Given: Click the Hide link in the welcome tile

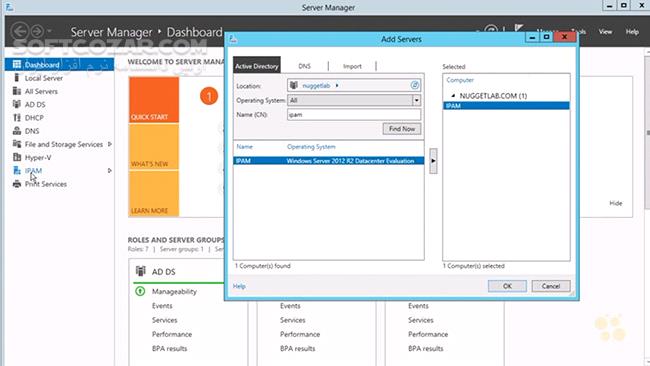Looking at the screenshot, I should [x=616, y=203].
